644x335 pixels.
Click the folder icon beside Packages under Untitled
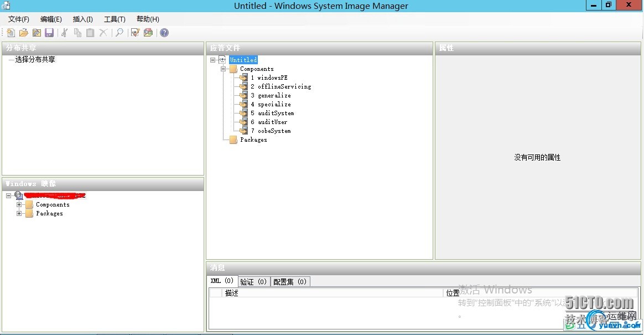(233, 140)
